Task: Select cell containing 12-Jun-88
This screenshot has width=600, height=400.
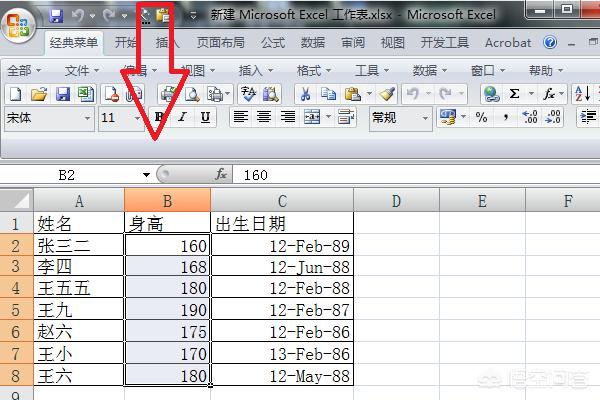Action: [282, 266]
